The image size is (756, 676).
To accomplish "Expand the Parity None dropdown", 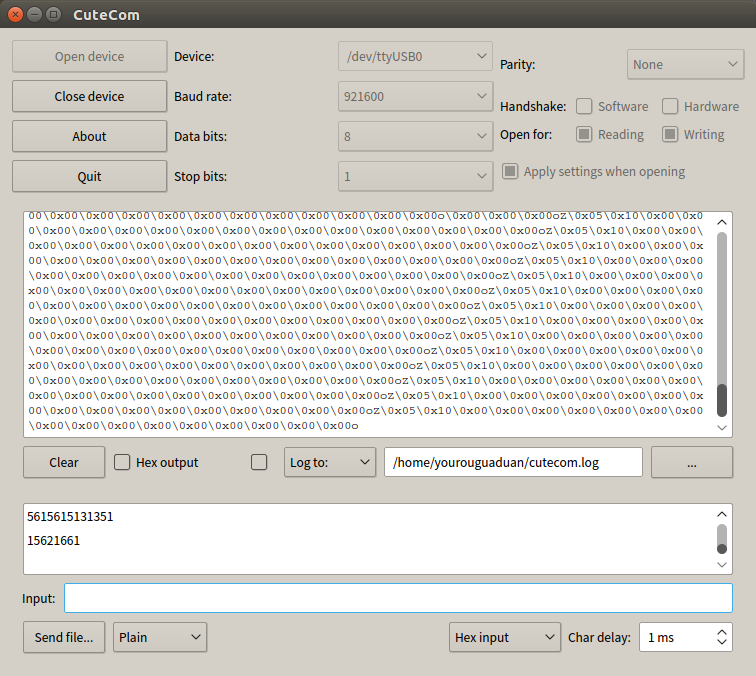I will pos(685,64).
